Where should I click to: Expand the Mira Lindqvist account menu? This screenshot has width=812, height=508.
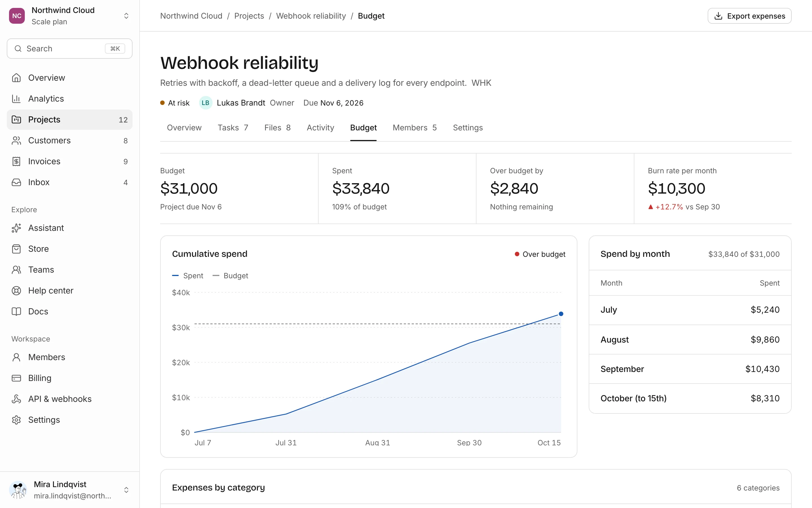(x=126, y=490)
